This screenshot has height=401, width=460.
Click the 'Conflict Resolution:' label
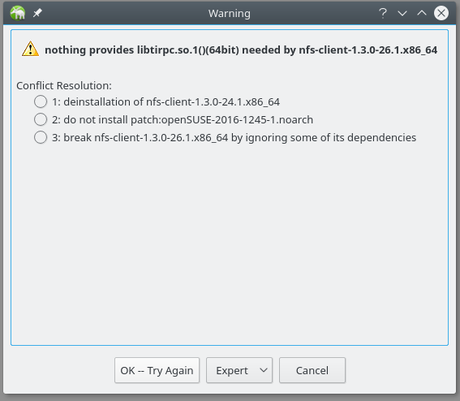(64, 86)
